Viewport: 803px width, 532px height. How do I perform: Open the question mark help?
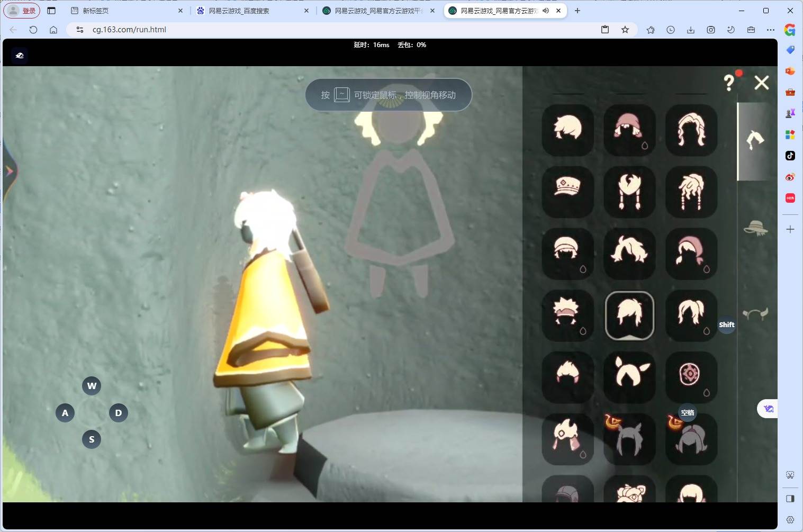[729, 83]
